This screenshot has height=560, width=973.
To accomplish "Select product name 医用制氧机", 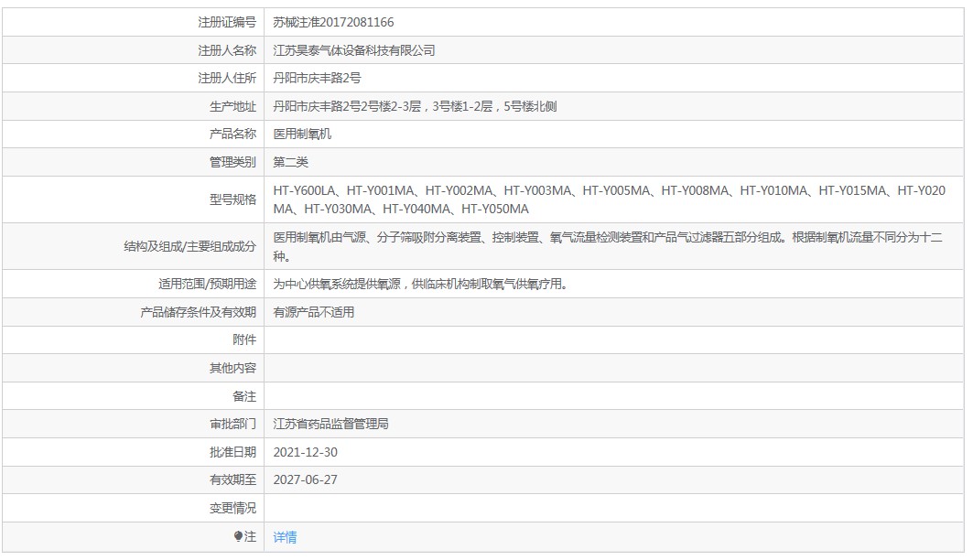I will [x=302, y=134].
